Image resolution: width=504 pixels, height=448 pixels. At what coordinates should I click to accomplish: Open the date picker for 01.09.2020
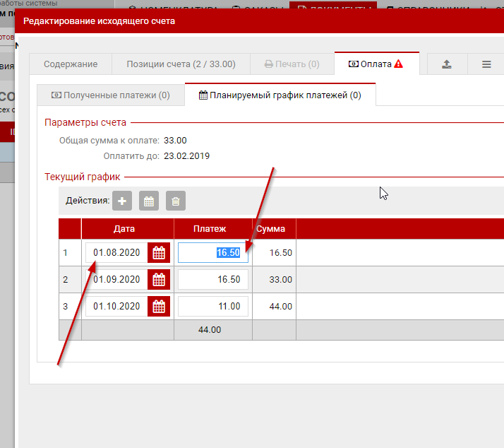(x=159, y=280)
